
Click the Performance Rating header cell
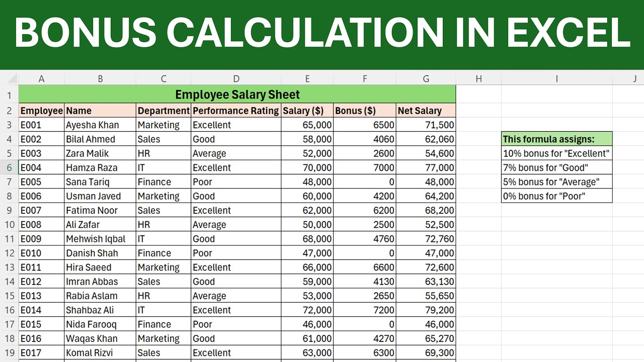point(236,111)
